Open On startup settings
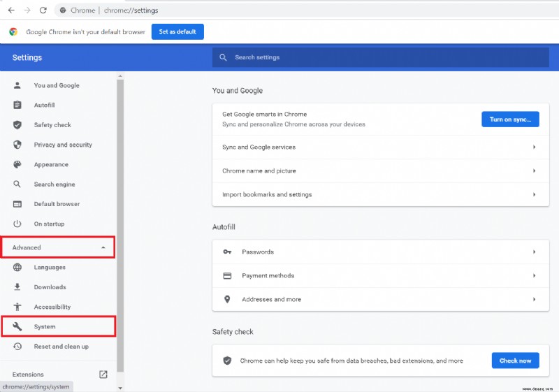 [49, 224]
